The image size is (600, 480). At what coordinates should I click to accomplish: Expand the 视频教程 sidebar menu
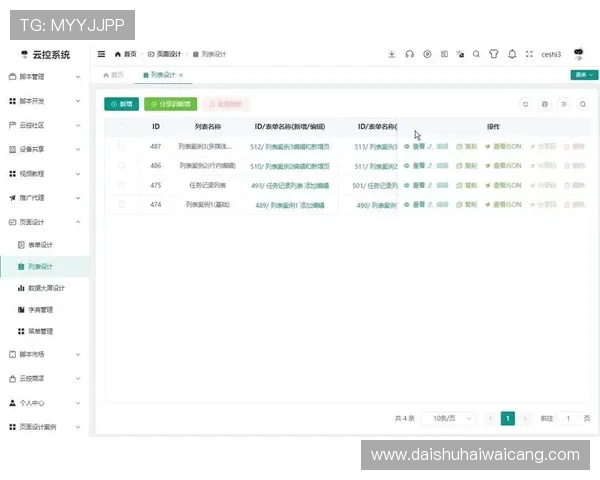point(45,174)
